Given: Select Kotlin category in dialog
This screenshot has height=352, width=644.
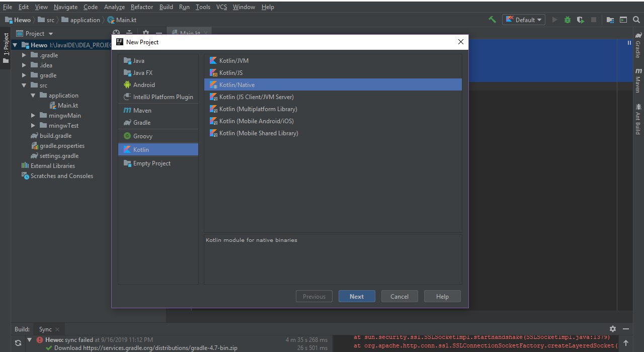Looking at the screenshot, I should pos(158,149).
